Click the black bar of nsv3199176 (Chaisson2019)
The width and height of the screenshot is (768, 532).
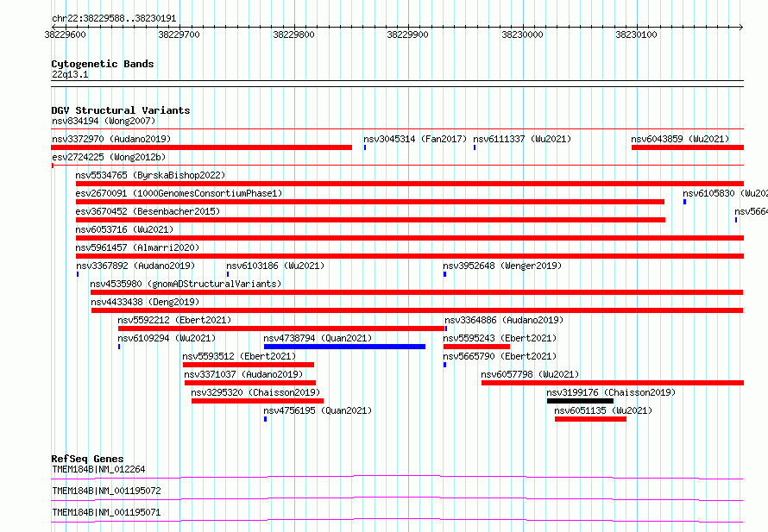pyautogui.click(x=581, y=401)
